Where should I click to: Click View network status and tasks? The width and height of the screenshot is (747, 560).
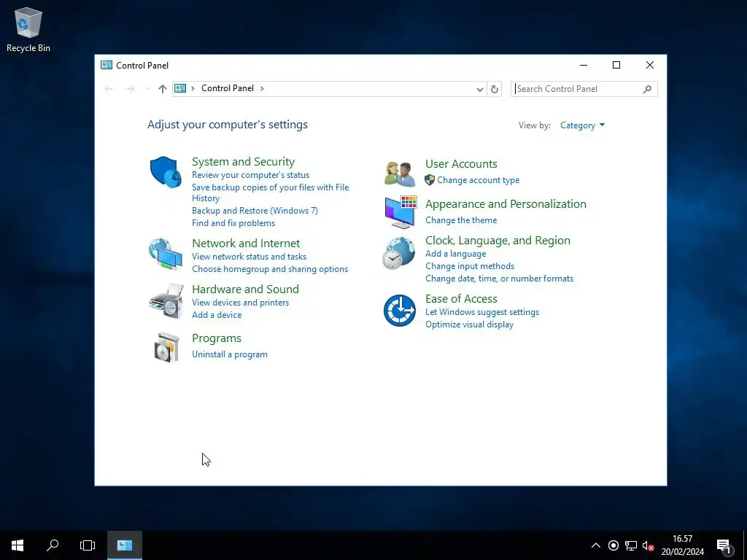tap(249, 257)
